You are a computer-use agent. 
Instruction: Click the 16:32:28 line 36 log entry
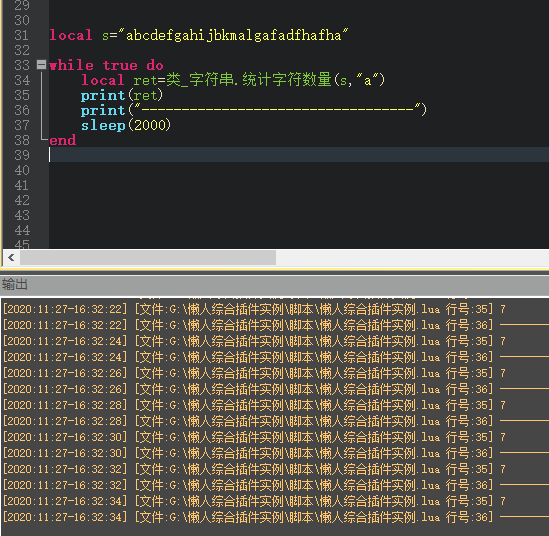coord(276,421)
